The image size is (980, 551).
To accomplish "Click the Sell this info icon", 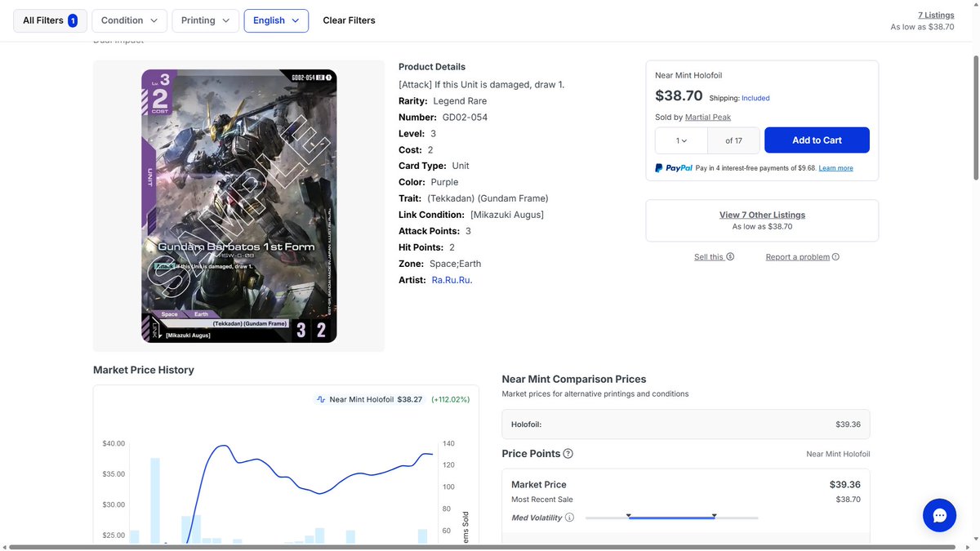I will tap(730, 256).
